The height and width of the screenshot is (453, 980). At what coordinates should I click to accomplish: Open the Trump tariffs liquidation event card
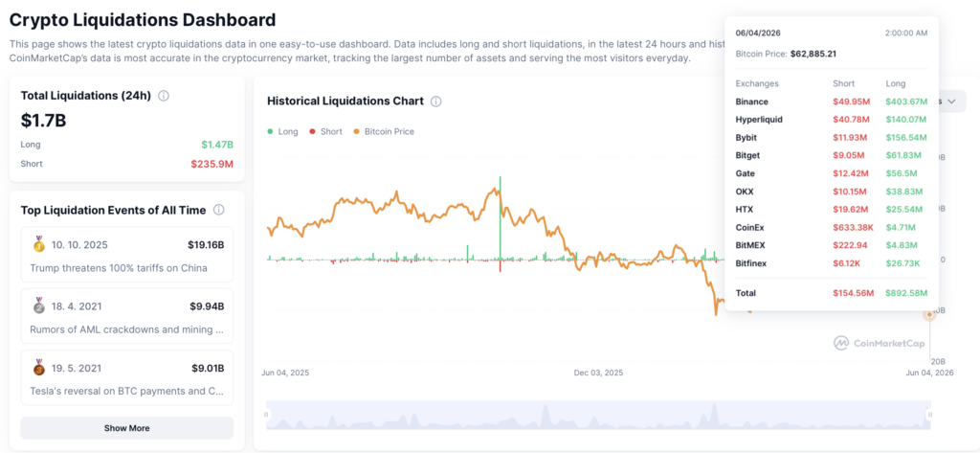click(127, 255)
